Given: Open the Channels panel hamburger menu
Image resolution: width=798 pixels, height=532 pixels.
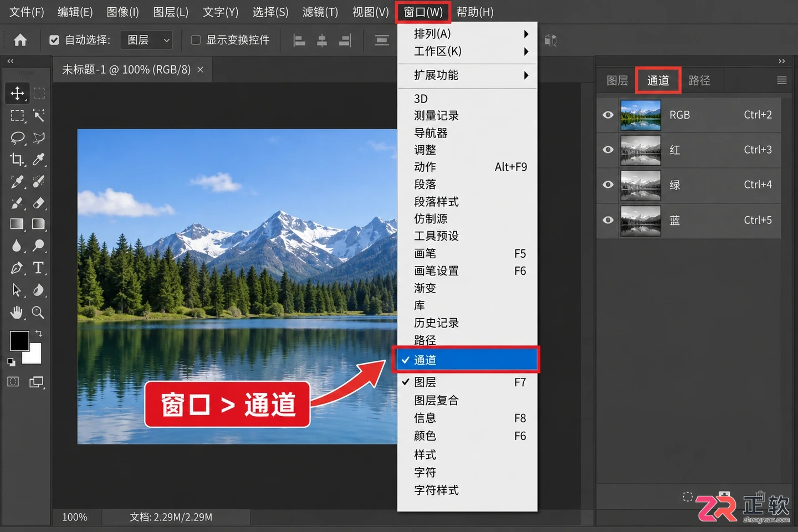Looking at the screenshot, I should pos(781,80).
